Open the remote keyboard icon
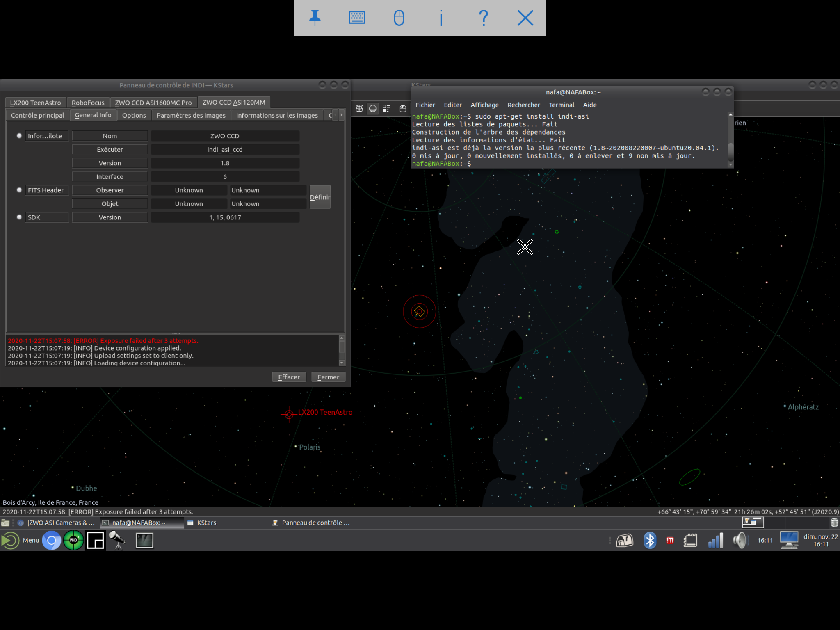 (x=357, y=18)
